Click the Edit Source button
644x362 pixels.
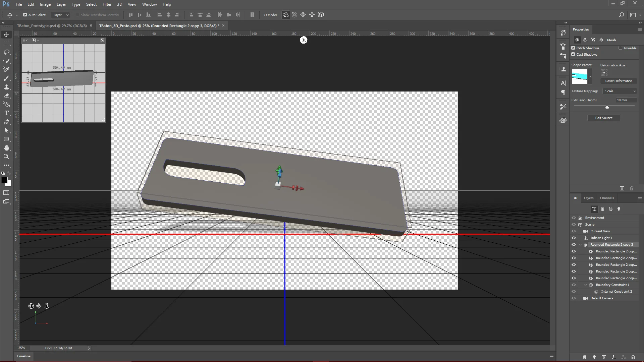click(x=603, y=118)
